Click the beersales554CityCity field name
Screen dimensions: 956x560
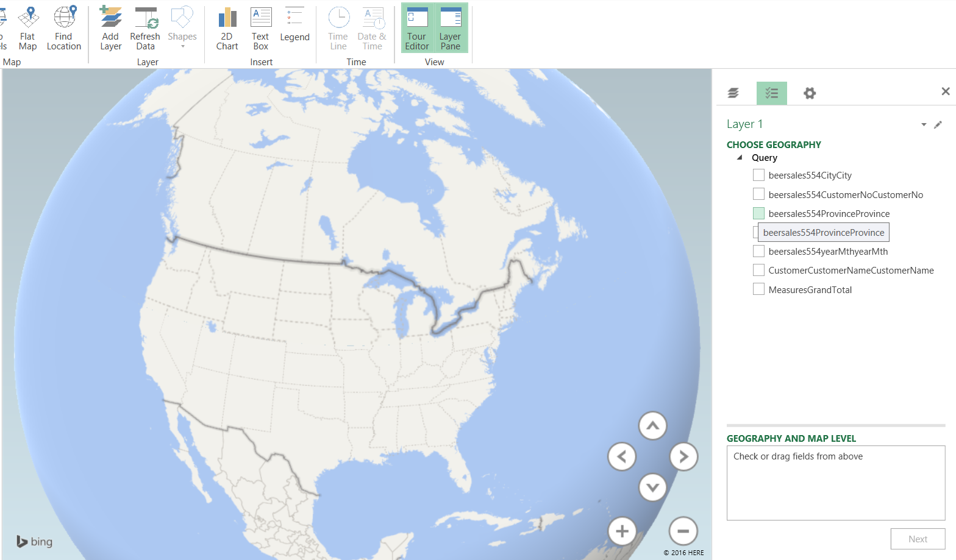pos(810,175)
